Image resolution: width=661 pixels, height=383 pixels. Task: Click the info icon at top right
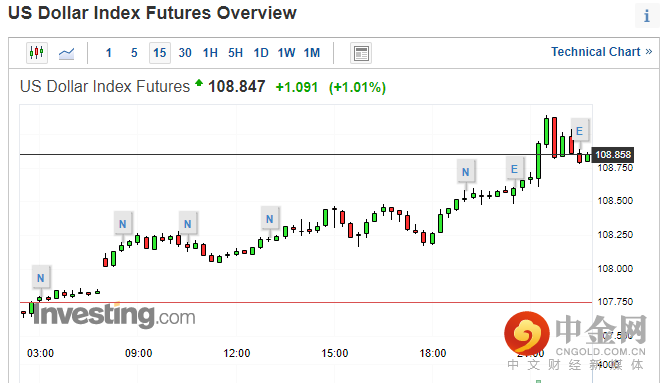coord(647,16)
